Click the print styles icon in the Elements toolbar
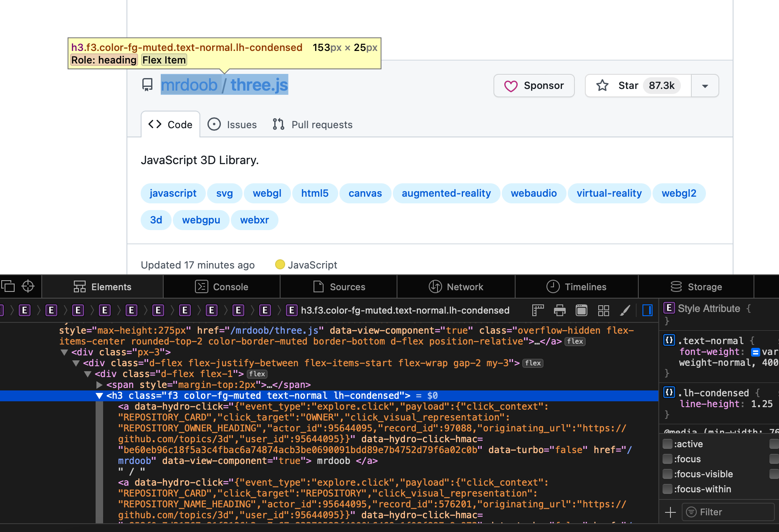The height and width of the screenshot is (532, 779). (560, 310)
